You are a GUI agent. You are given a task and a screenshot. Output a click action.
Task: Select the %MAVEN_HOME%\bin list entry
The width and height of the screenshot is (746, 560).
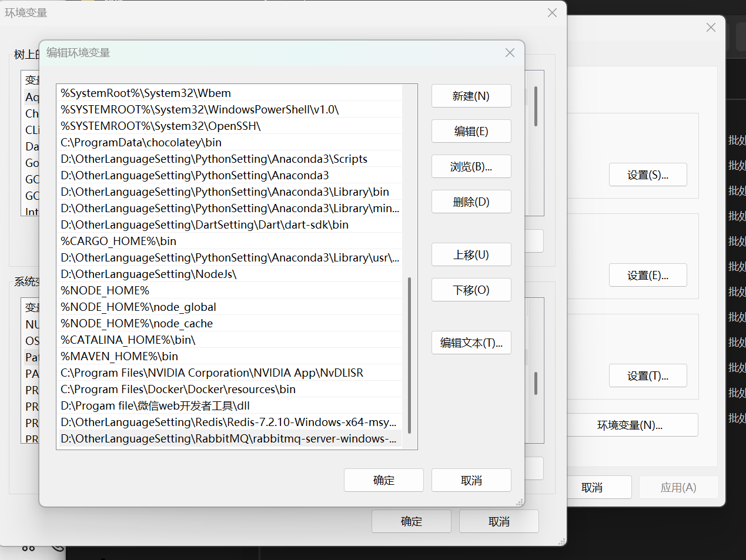point(119,357)
